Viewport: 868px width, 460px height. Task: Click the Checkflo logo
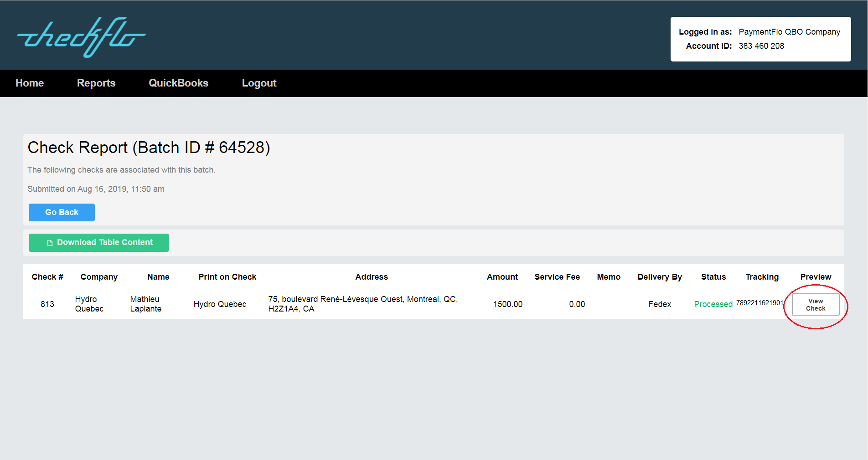click(81, 37)
